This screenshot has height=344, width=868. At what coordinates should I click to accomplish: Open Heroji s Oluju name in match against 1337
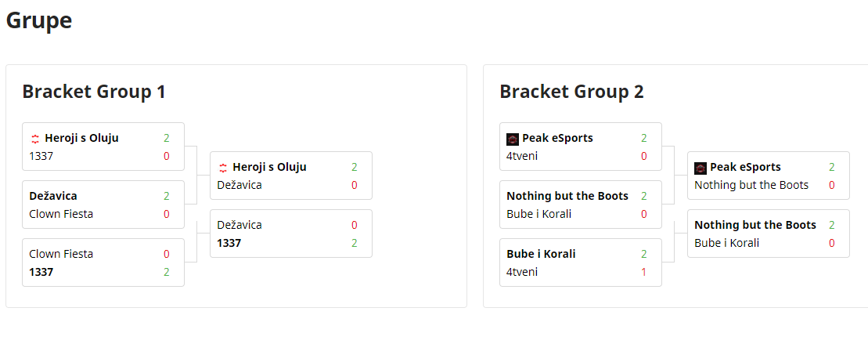point(81,138)
